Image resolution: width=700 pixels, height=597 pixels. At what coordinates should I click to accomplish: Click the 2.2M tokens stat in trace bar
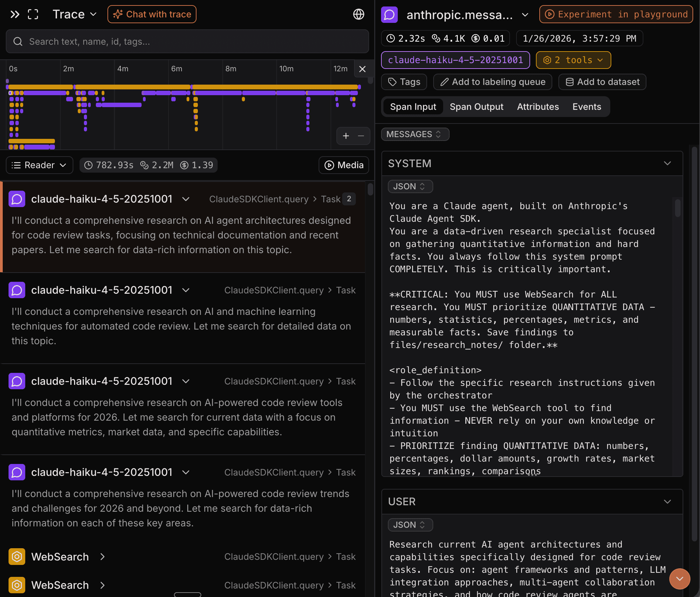click(x=157, y=165)
